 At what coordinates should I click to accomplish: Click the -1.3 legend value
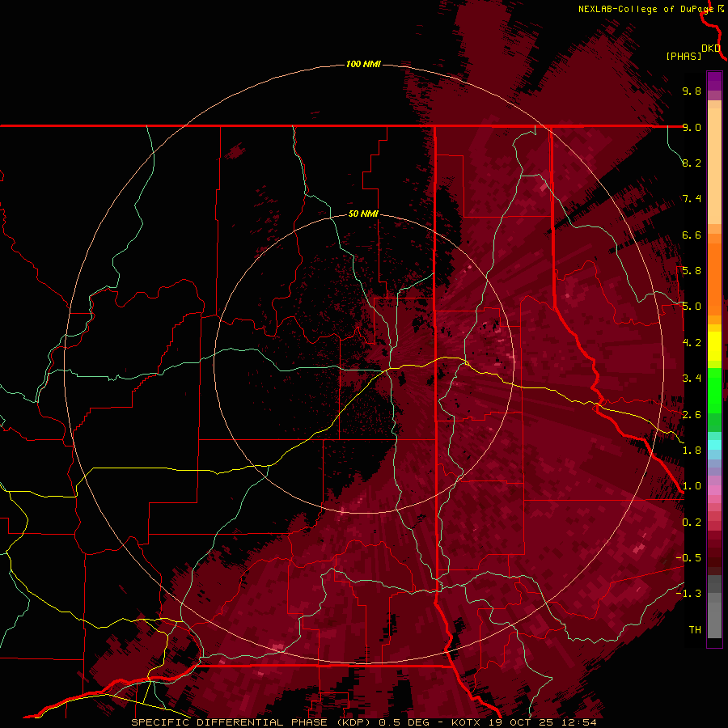[688, 594]
